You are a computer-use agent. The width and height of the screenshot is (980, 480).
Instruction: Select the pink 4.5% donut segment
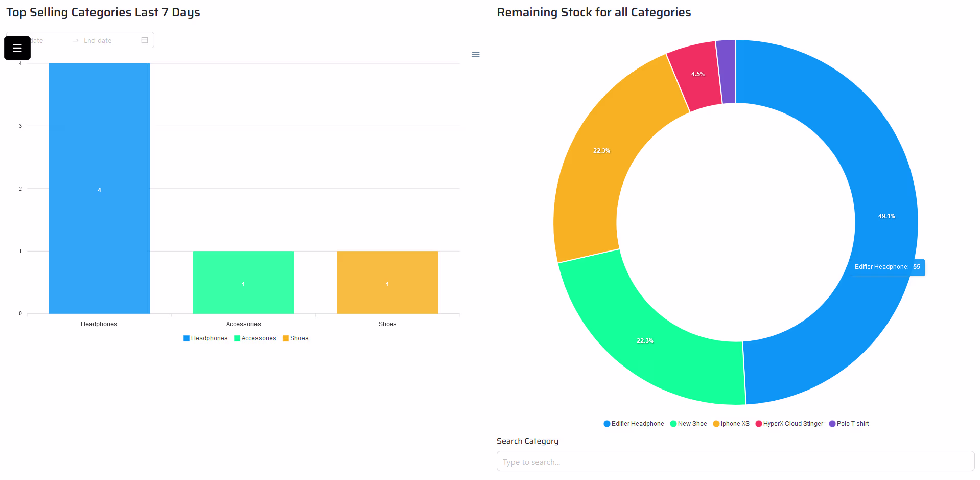[696, 77]
